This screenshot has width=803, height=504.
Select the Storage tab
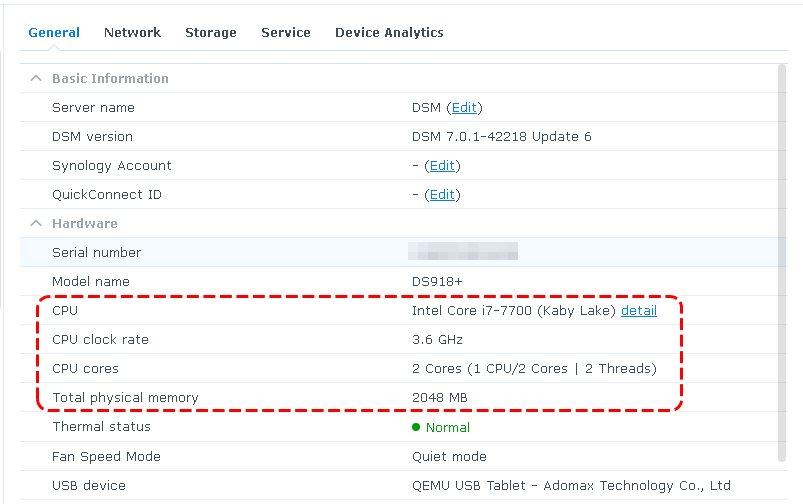(x=211, y=33)
